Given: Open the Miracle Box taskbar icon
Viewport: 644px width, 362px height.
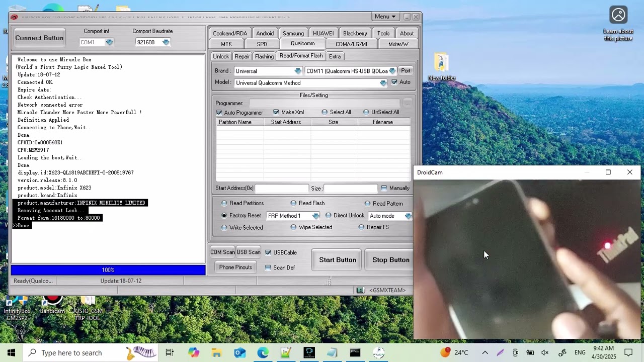Looking at the screenshot, I should (x=378, y=352).
